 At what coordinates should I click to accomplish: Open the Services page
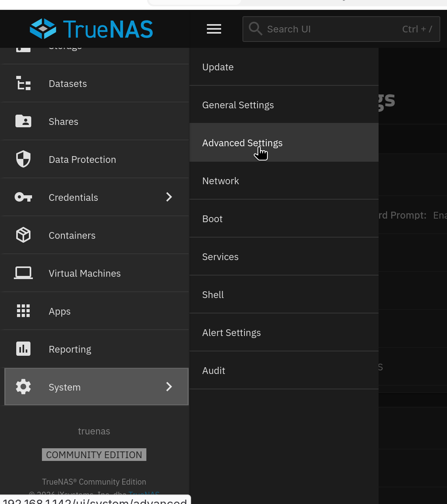[x=284, y=257]
